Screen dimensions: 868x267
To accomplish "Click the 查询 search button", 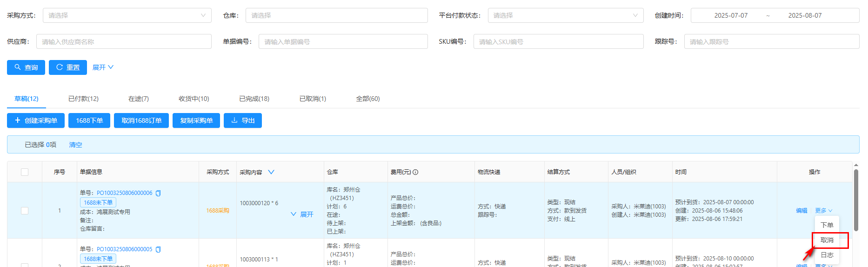I will [x=26, y=67].
